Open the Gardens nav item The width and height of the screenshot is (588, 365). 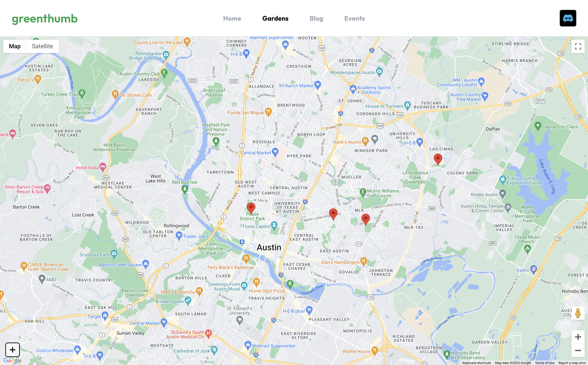(x=275, y=18)
